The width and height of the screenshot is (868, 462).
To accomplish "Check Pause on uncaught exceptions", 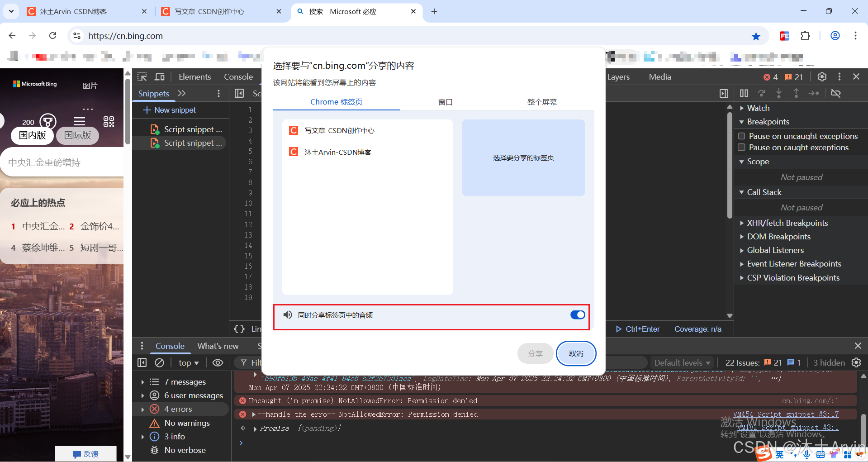I will (x=741, y=136).
